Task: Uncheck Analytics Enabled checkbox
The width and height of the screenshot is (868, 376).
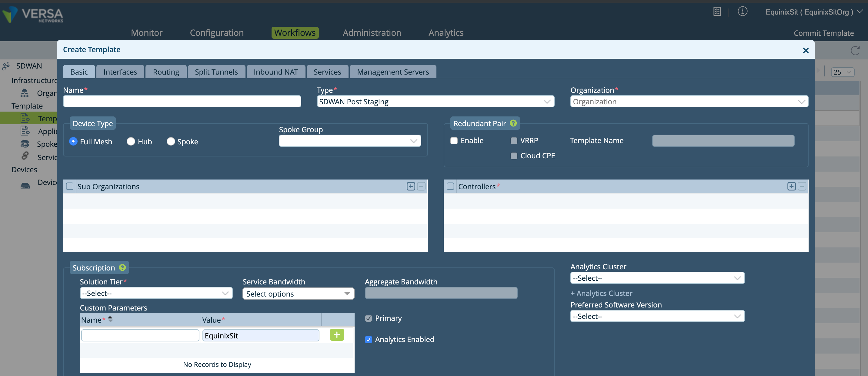Action: click(x=369, y=340)
